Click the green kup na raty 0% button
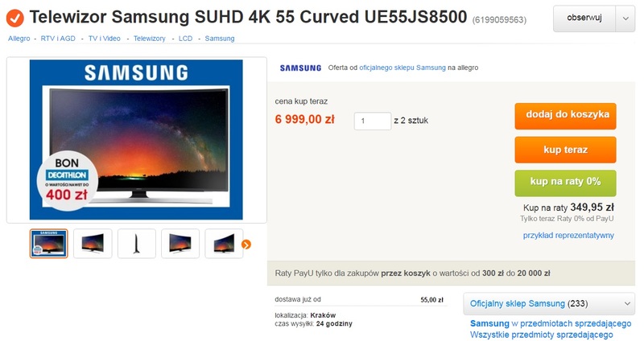The width and height of the screenshot is (644, 341). (x=566, y=183)
